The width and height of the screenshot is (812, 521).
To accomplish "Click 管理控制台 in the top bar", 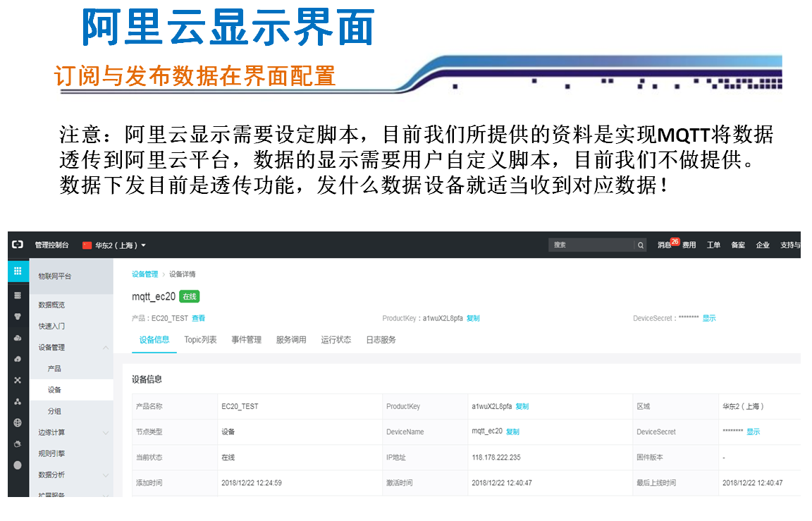I will 51,245.
